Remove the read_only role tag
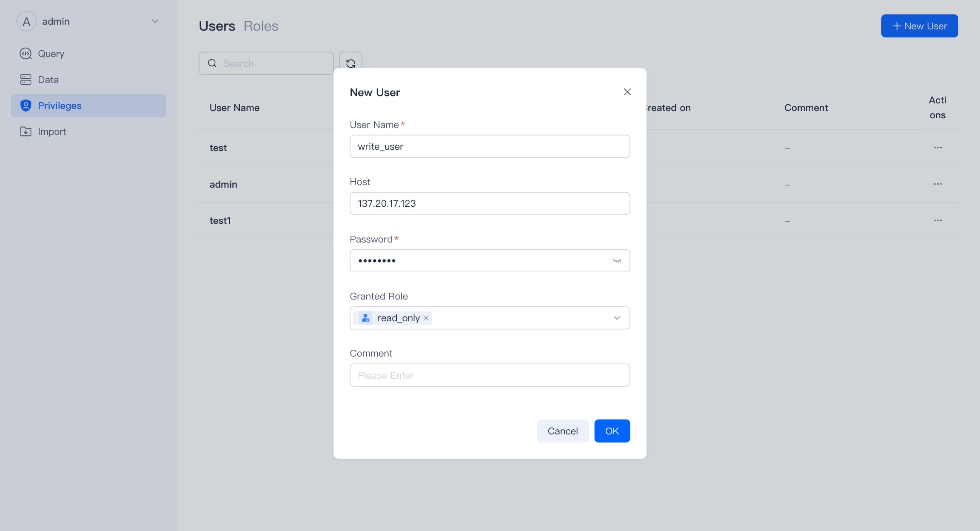The width and height of the screenshot is (980, 531). tap(426, 318)
